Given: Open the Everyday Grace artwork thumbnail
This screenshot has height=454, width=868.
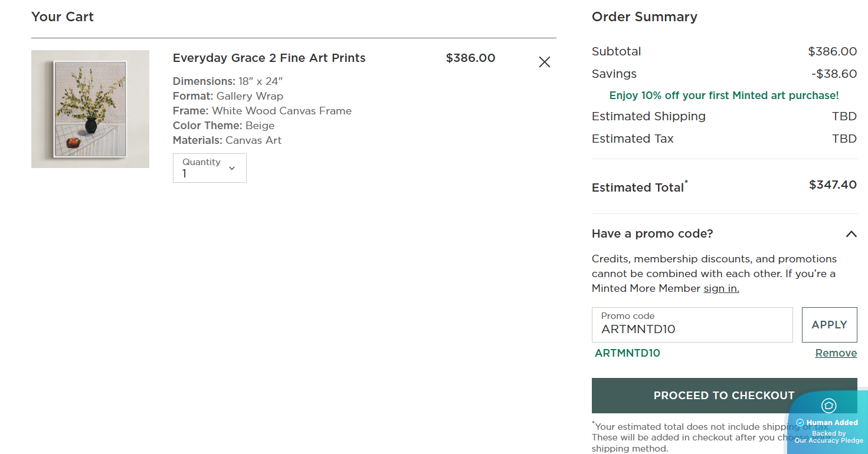Looking at the screenshot, I should pyautogui.click(x=90, y=109).
